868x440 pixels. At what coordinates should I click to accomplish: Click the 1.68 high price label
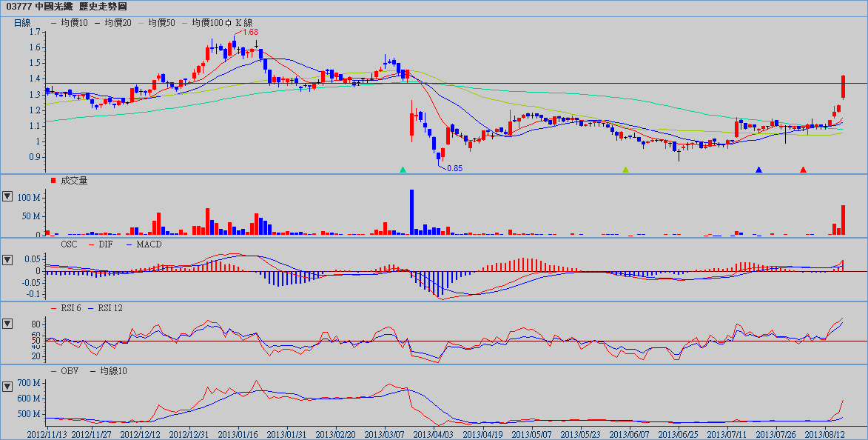(x=250, y=33)
